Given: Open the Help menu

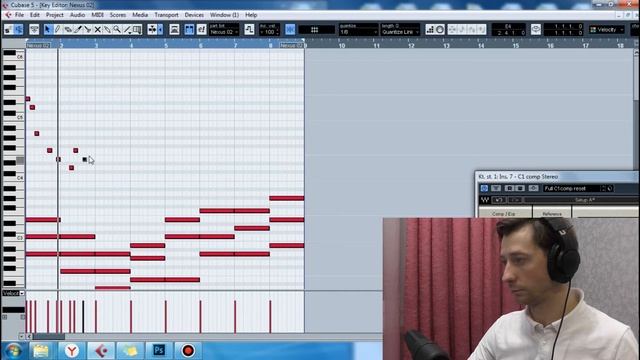Looking at the screenshot, I should tap(251, 15).
